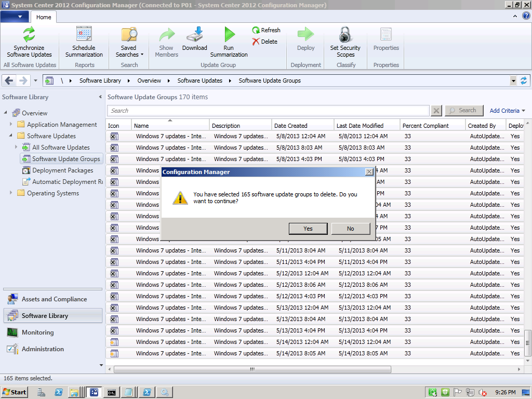This screenshot has height=399, width=532.
Task: Click the 5/14/2013 8:05 AM row icon
Action: (x=114, y=353)
